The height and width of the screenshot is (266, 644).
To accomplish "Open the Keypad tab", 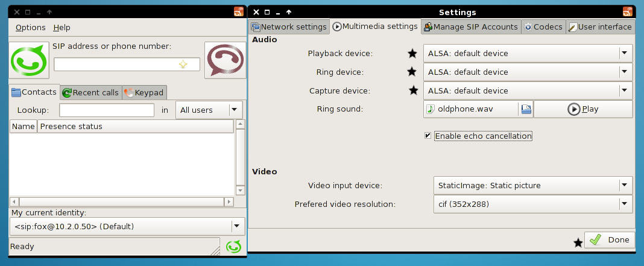I will pos(144,92).
